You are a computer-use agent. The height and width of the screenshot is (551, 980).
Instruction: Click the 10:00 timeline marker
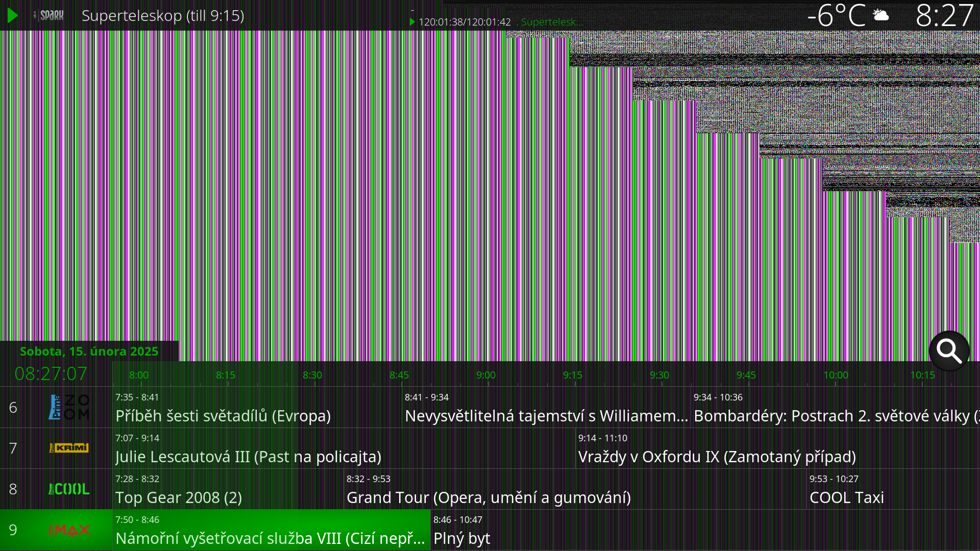pos(836,375)
